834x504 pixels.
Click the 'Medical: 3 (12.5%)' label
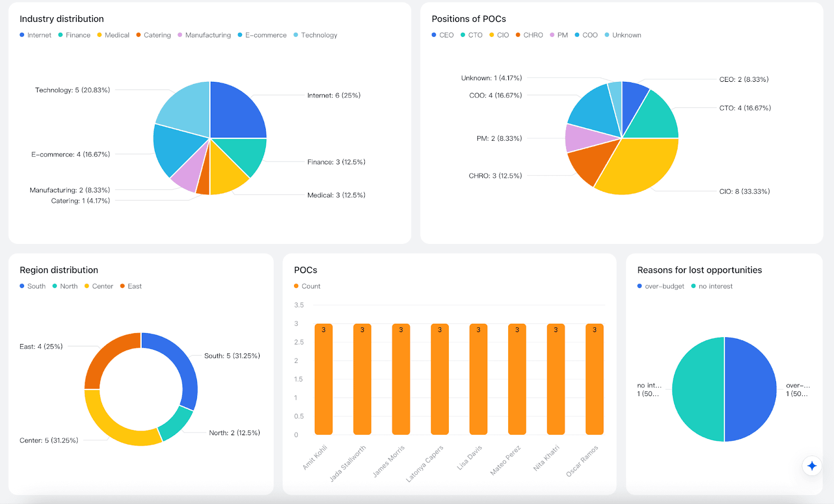pyautogui.click(x=336, y=195)
